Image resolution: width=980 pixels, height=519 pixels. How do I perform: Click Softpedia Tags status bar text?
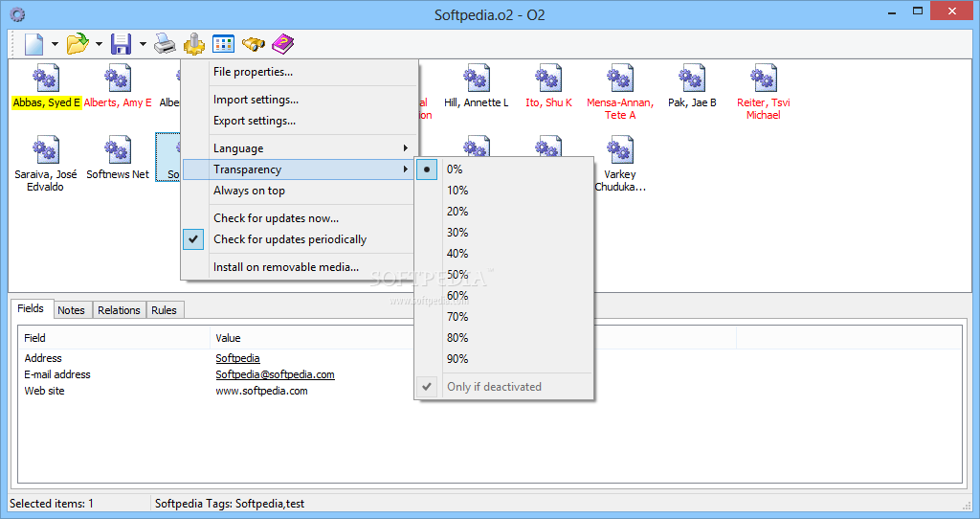point(230,504)
